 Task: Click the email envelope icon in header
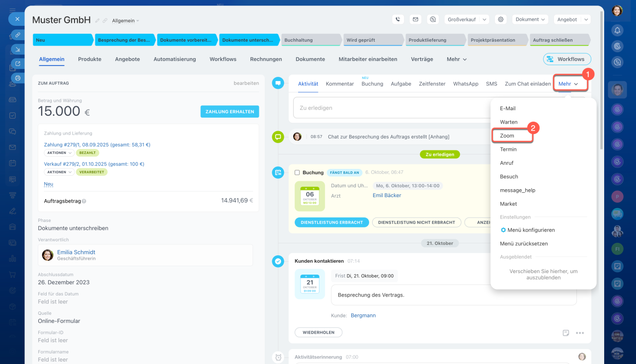[x=415, y=19]
